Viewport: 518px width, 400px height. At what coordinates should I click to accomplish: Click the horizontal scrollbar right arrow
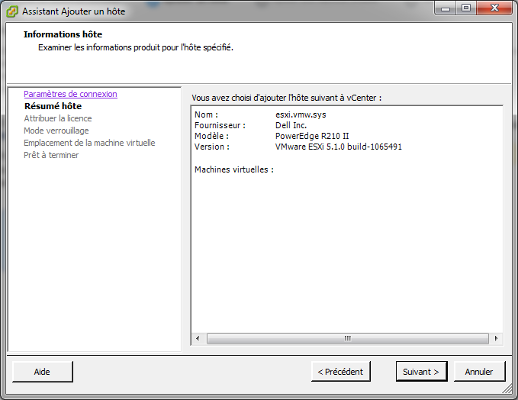pos(496,339)
